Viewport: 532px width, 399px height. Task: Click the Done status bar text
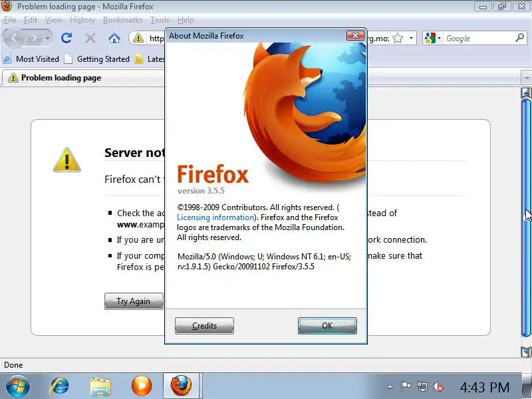pos(13,365)
